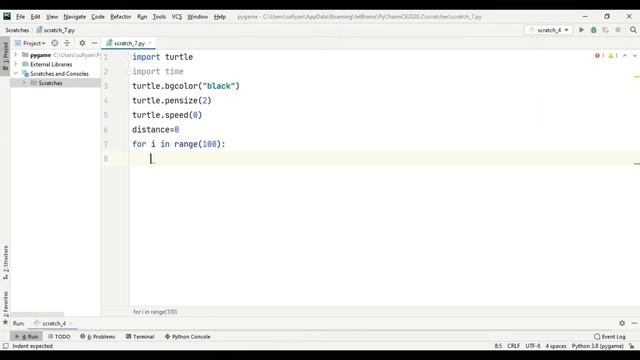Expand the External Libraries node
Viewport: 640px width, 360px height.
[16, 64]
